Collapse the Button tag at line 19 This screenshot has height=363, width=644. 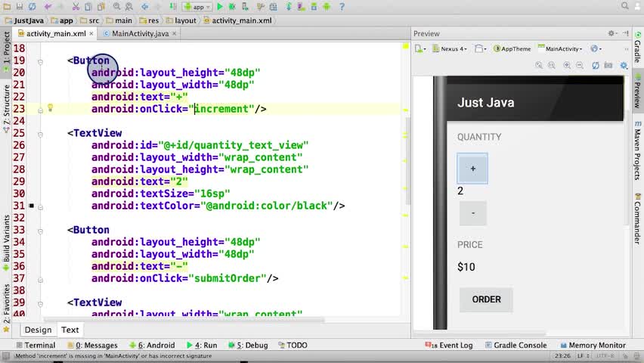click(40, 62)
